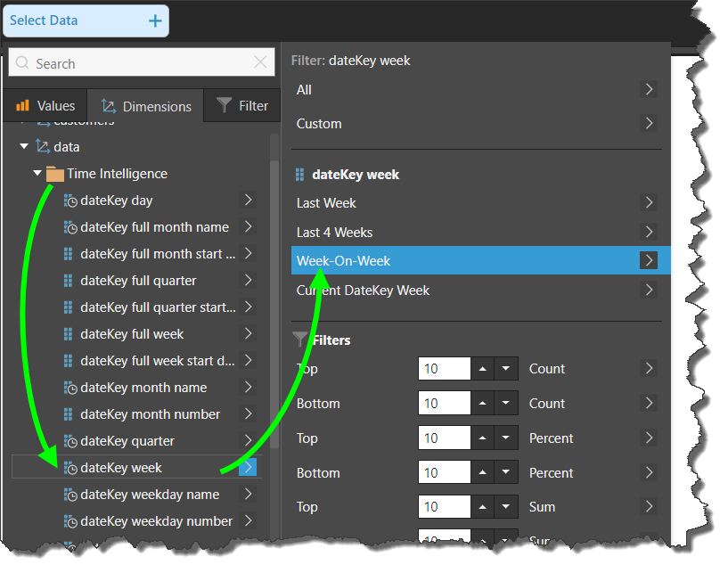This screenshot has height=573, width=728.
Task: Collapse the data tree node
Action: (x=24, y=146)
